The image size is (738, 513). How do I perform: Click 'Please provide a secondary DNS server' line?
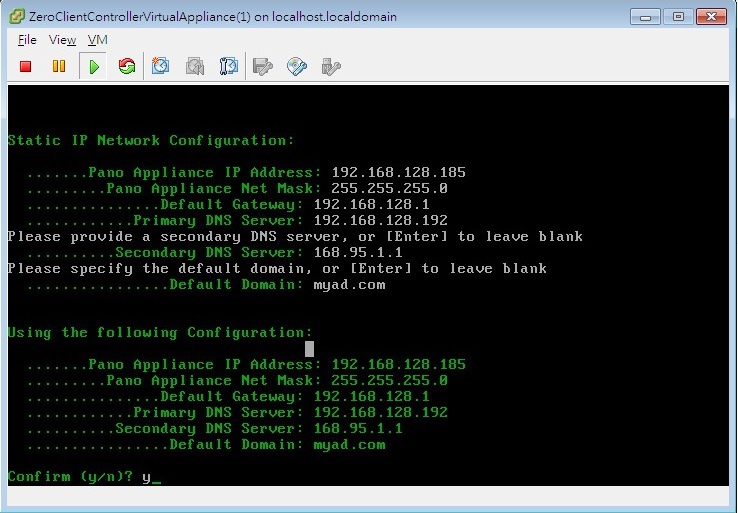(x=296, y=236)
